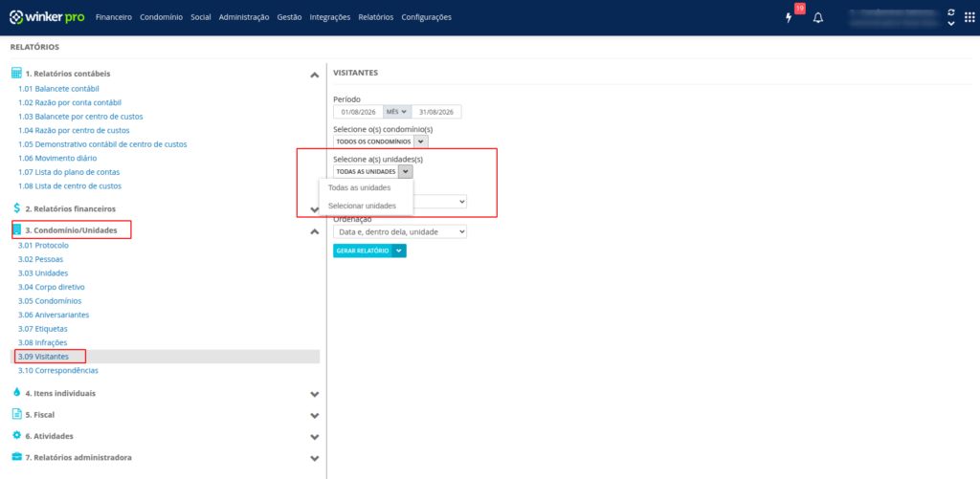The image size is (980, 479).
Task: Click the Todas as unidades button
Action: click(x=366, y=171)
